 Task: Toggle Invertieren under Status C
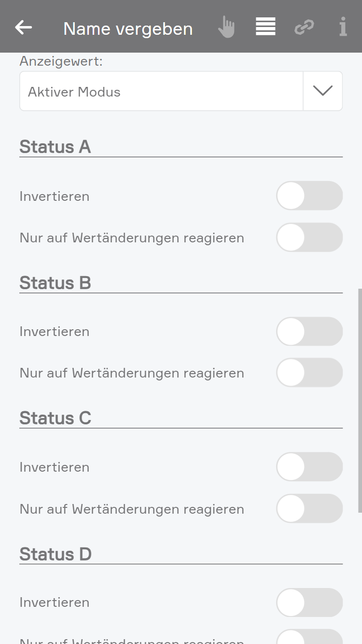[309, 467]
